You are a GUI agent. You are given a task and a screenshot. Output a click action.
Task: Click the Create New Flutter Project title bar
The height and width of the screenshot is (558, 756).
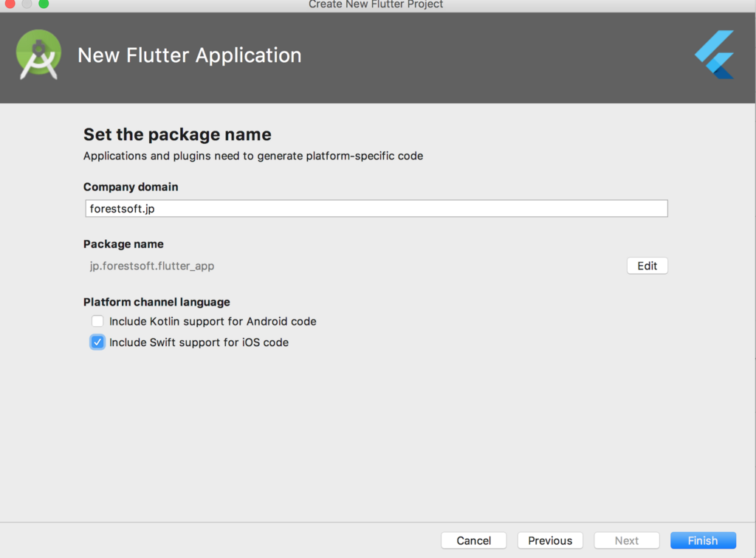click(x=376, y=4)
